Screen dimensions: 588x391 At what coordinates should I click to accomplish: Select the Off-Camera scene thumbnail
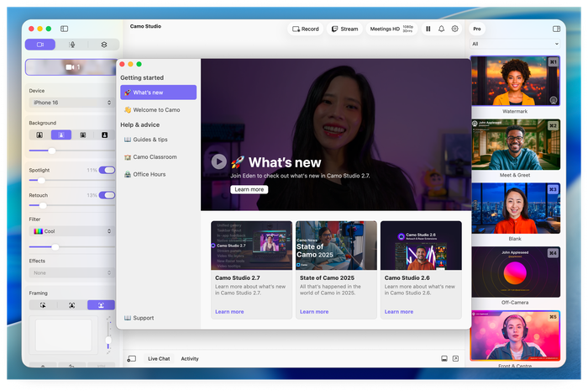point(515,272)
